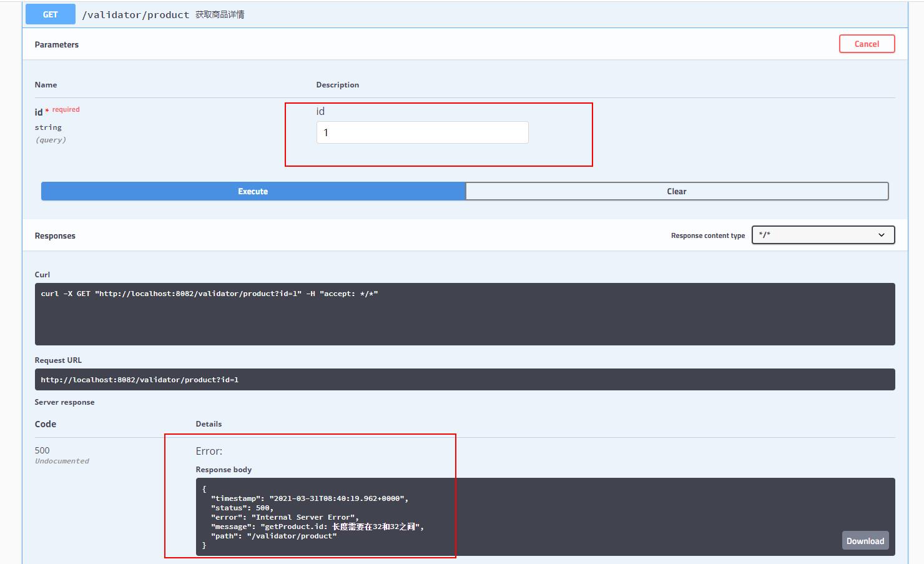Click the Name column header

46,85
